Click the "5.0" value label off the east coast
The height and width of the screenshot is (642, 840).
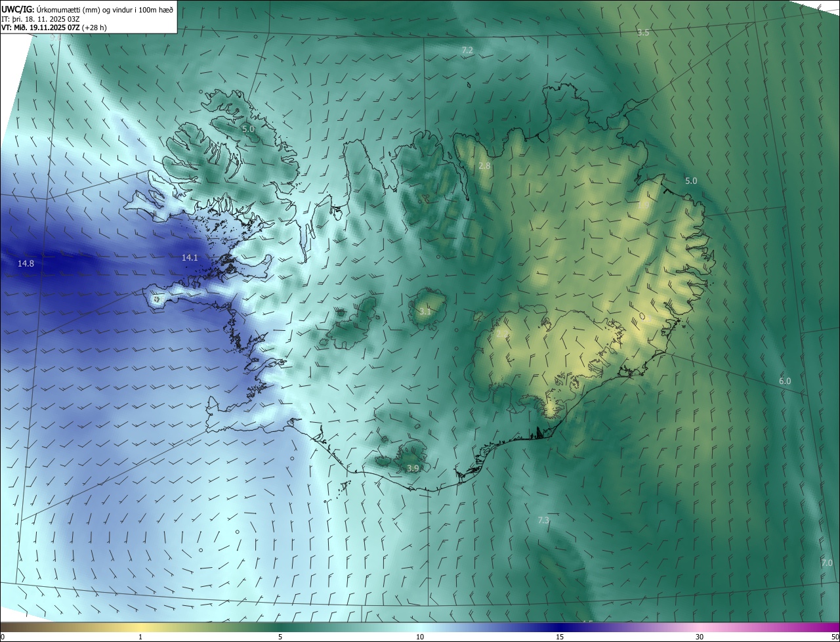[691, 181]
